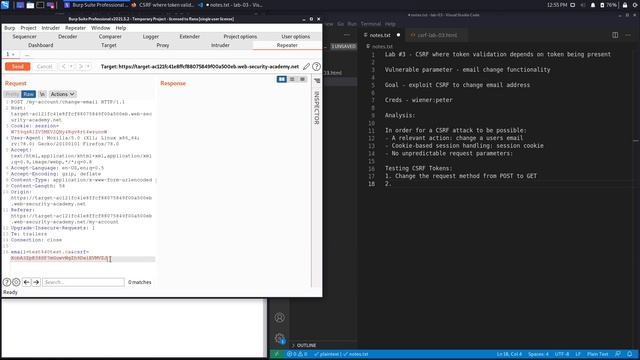Image resolution: width=640 pixels, height=360 pixels.
Task: Switch to the Comparer tab
Action: (110, 37)
